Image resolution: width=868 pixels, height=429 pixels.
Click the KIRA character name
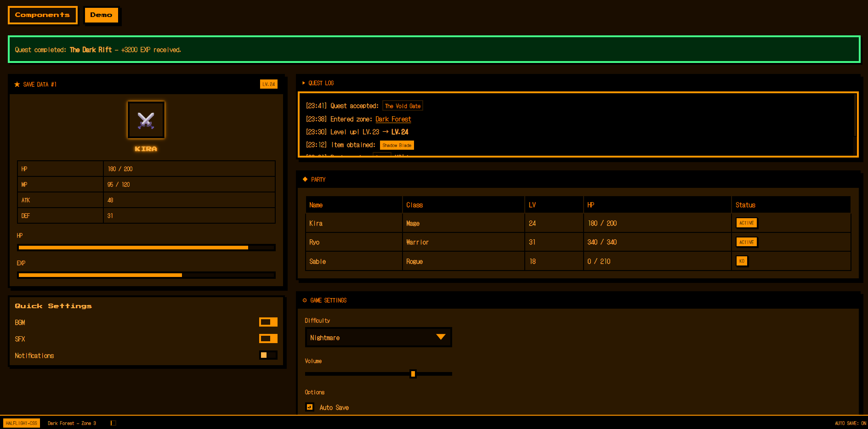146,149
